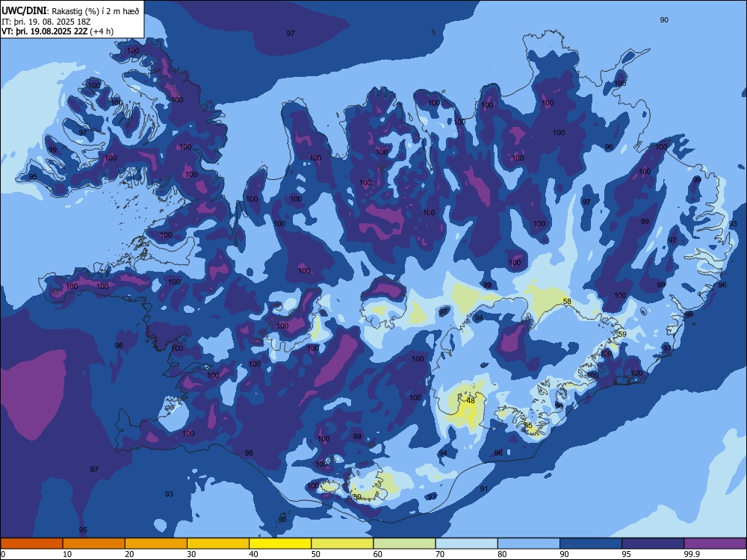747x560 pixels.
Task: Choose the purple above-99.9 legend swatch
Action: [x=715, y=544]
